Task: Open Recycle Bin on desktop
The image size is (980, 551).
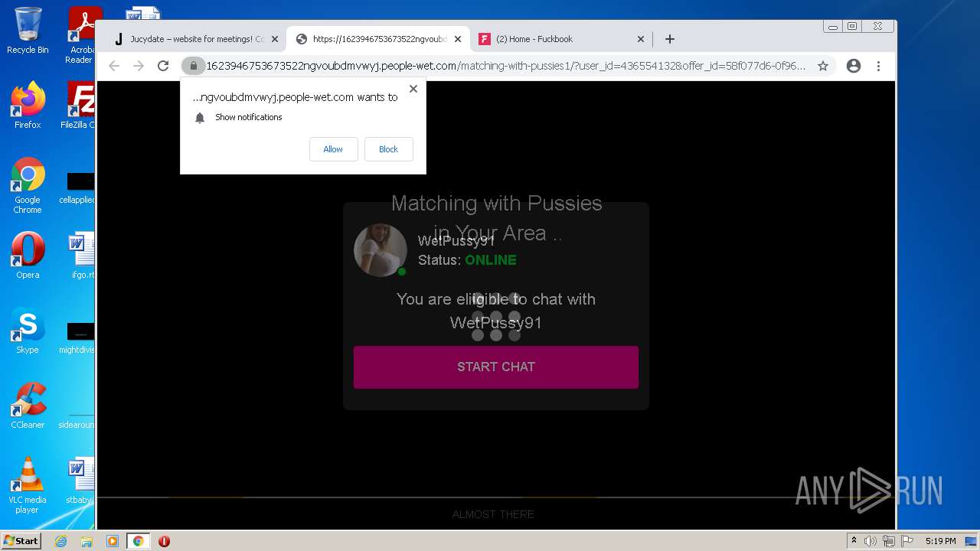Action: [28, 31]
